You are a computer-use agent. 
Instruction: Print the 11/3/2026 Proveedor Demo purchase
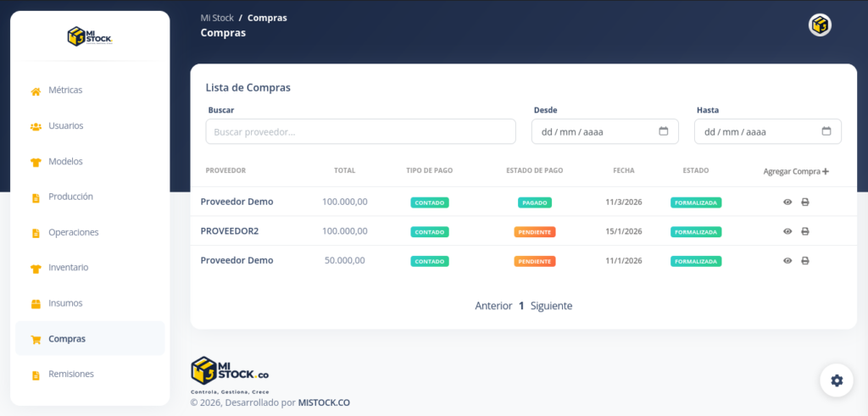pyautogui.click(x=804, y=202)
